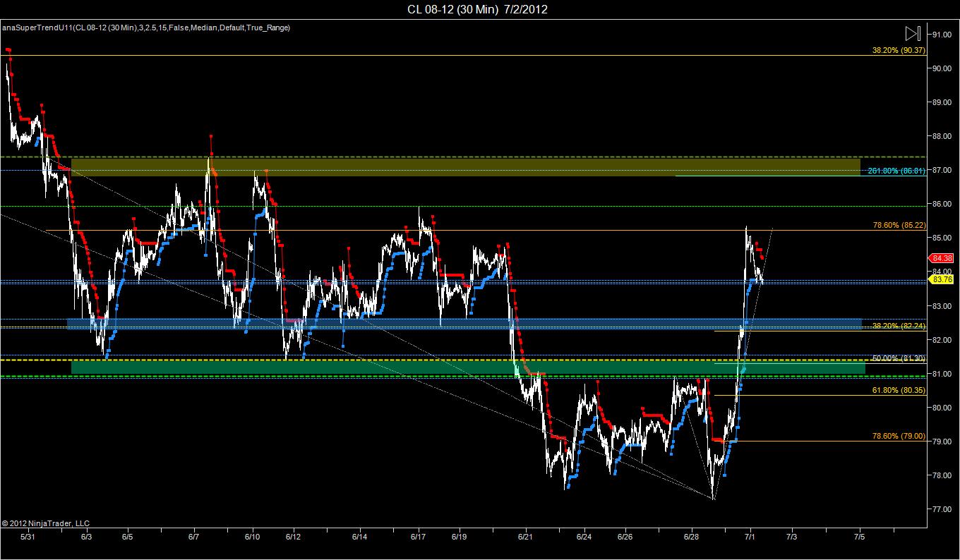Click the 50.00% (81.30) Fibonacci label

[x=899, y=358]
